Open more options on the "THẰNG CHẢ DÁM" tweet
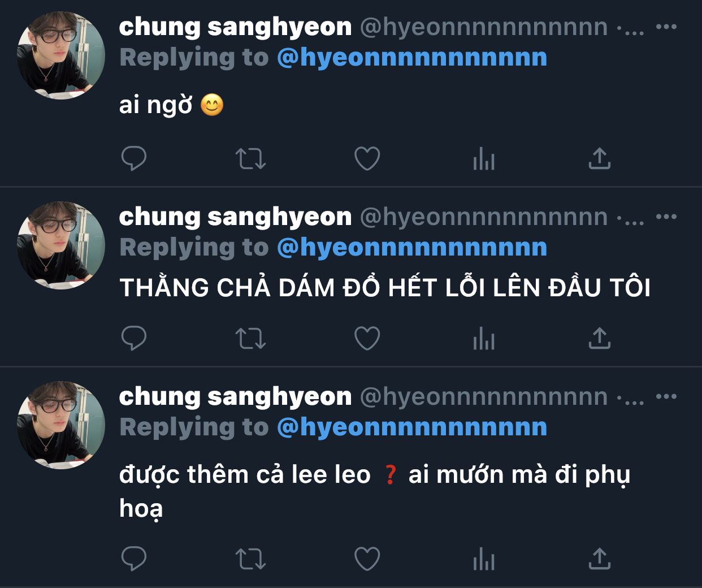The width and height of the screenshot is (702, 588). point(666,217)
